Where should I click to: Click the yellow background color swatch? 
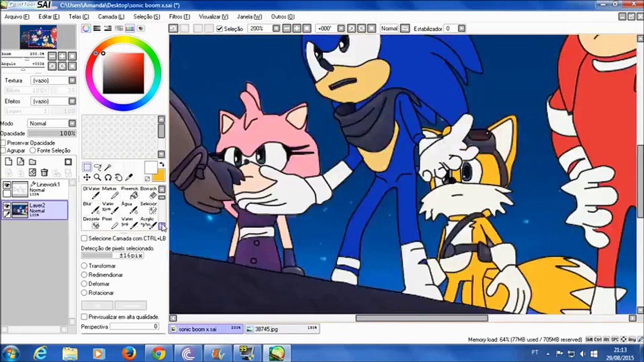158,175
